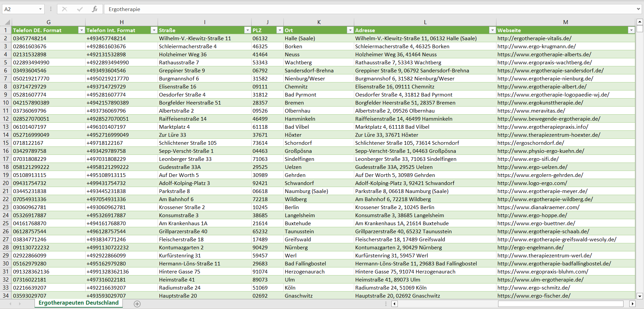Select PLZ cell 53343
This screenshot has width=644, height=309.
[x=267, y=62]
